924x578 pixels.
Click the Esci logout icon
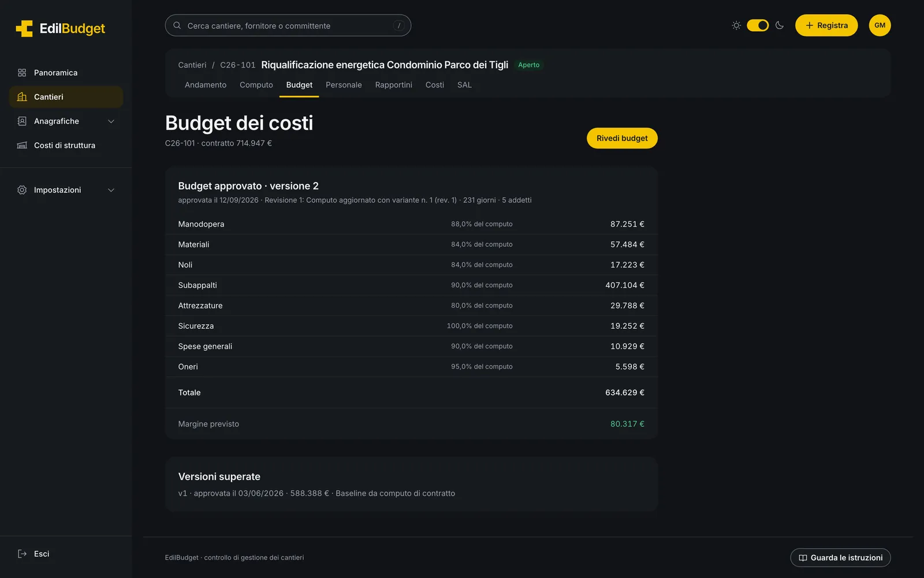click(22, 554)
